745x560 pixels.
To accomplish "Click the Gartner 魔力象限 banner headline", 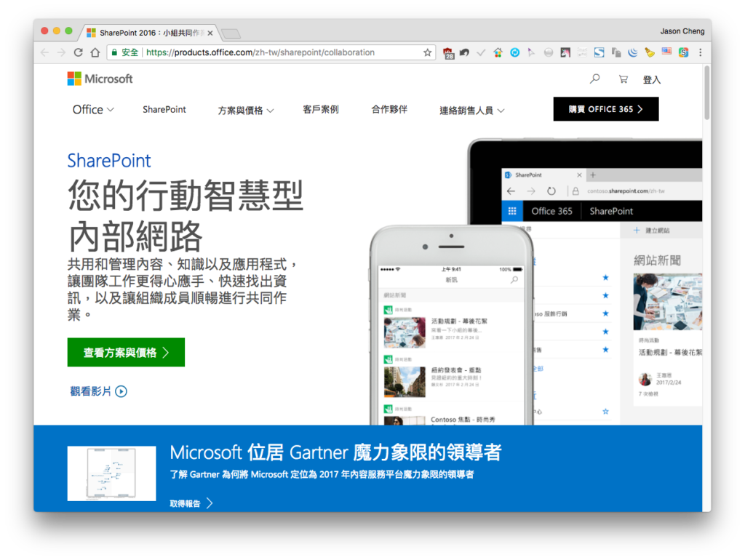I will pos(335,452).
